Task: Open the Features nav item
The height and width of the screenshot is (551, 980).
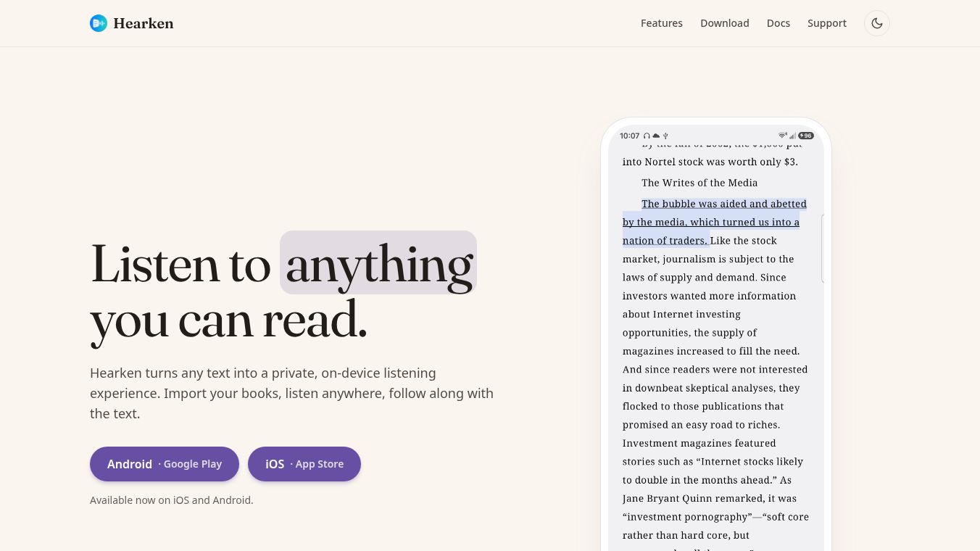Action: tap(662, 23)
